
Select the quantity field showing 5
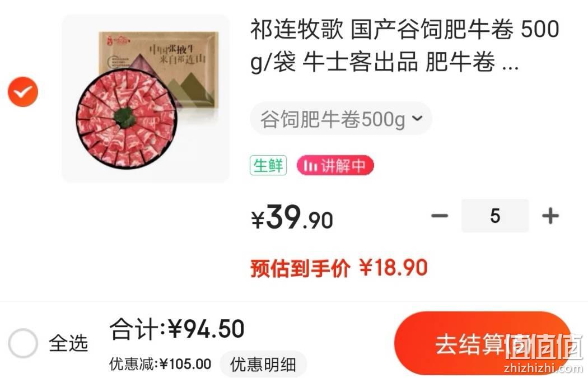[x=494, y=216]
